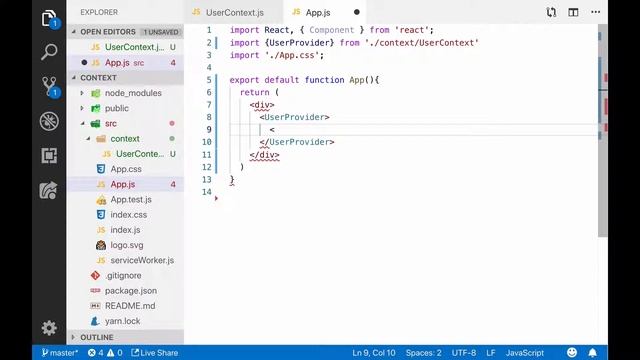
Task: Start Live Share from status bar
Action: pyautogui.click(x=155, y=353)
